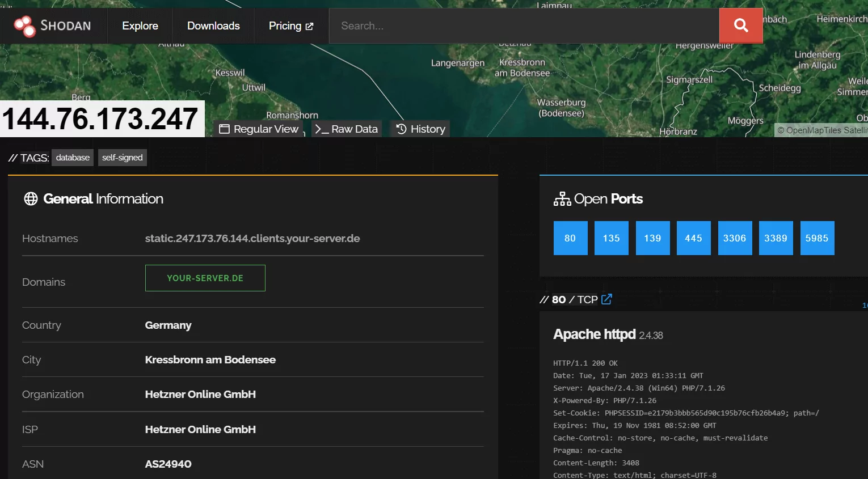This screenshot has height=479, width=868.
Task: Click the YOUR-SERVER.DE domain button
Action: pyautogui.click(x=205, y=278)
